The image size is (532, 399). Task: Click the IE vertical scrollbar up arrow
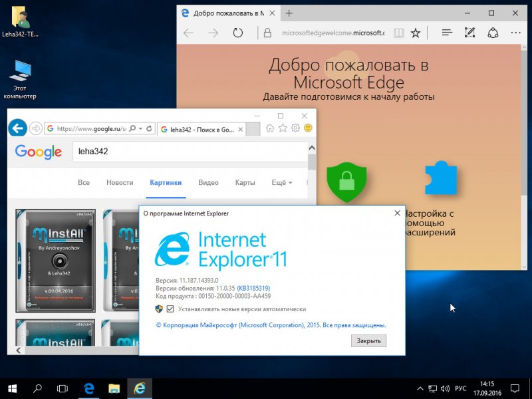pyautogui.click(x=312, y=148)
